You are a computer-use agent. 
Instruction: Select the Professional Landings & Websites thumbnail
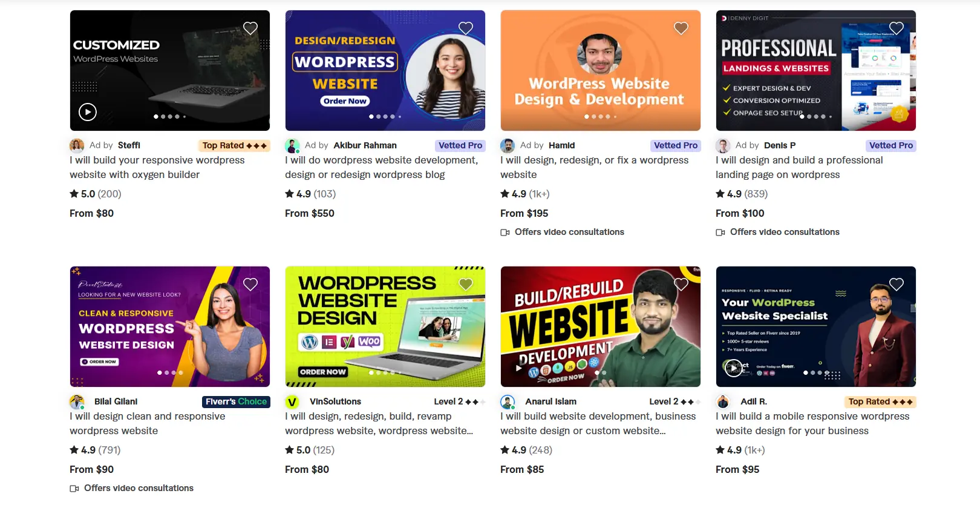click(x=816, y=70)
